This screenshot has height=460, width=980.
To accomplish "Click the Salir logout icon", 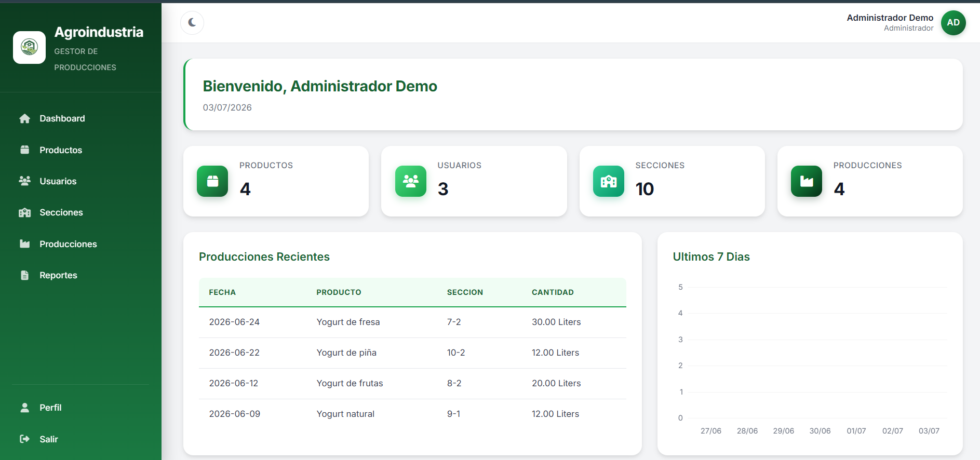I will [x=24, y=439].
